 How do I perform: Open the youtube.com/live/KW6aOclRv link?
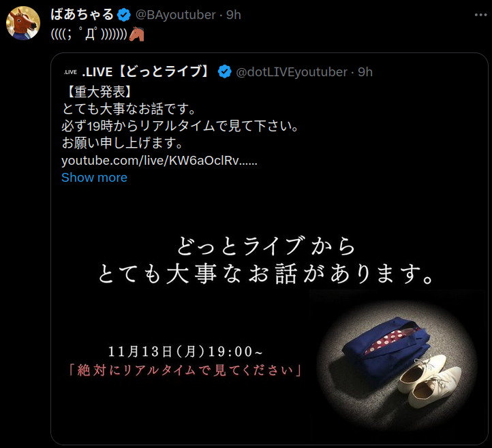tap(159, 161)
